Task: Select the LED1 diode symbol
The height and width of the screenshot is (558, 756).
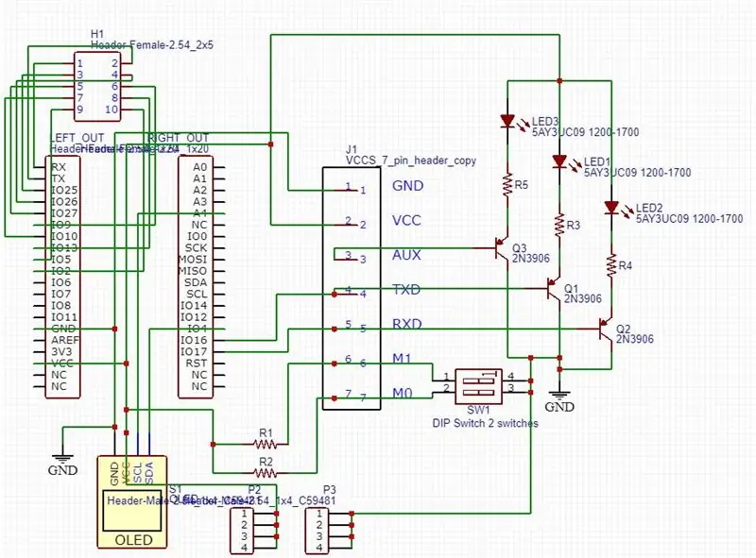Action: 559,161
